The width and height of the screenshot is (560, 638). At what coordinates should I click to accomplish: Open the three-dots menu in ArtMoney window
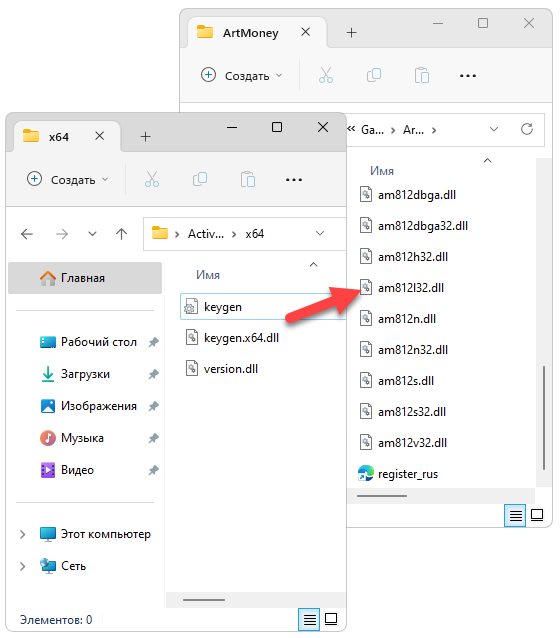468,76
